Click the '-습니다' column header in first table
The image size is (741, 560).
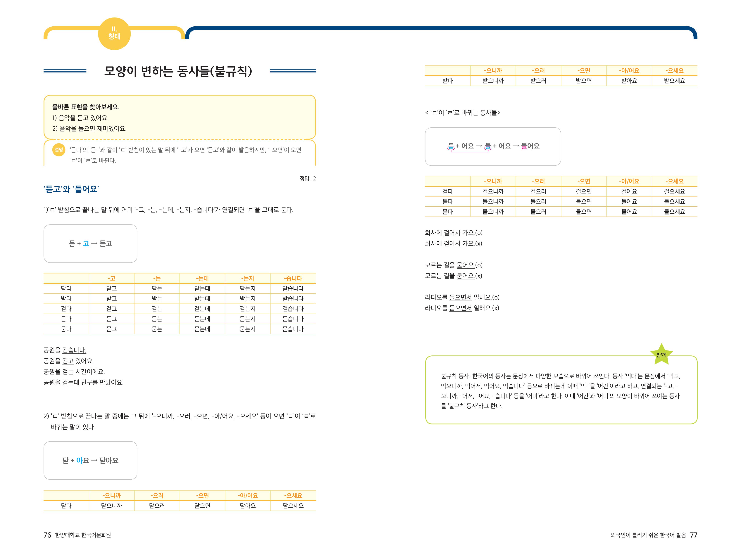click(293, 278)
